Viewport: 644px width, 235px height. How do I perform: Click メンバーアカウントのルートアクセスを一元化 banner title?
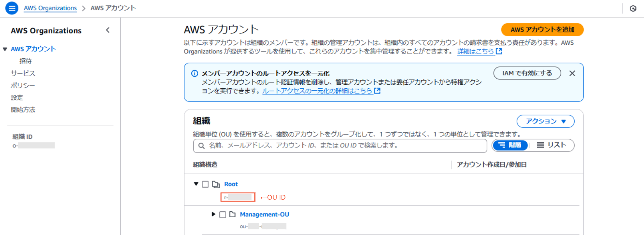(265, 74)
